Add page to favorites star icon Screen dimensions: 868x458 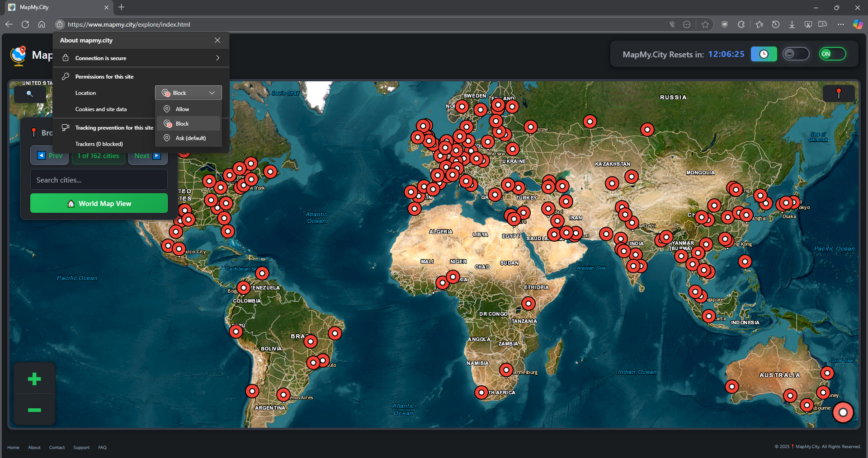[705, 24]
